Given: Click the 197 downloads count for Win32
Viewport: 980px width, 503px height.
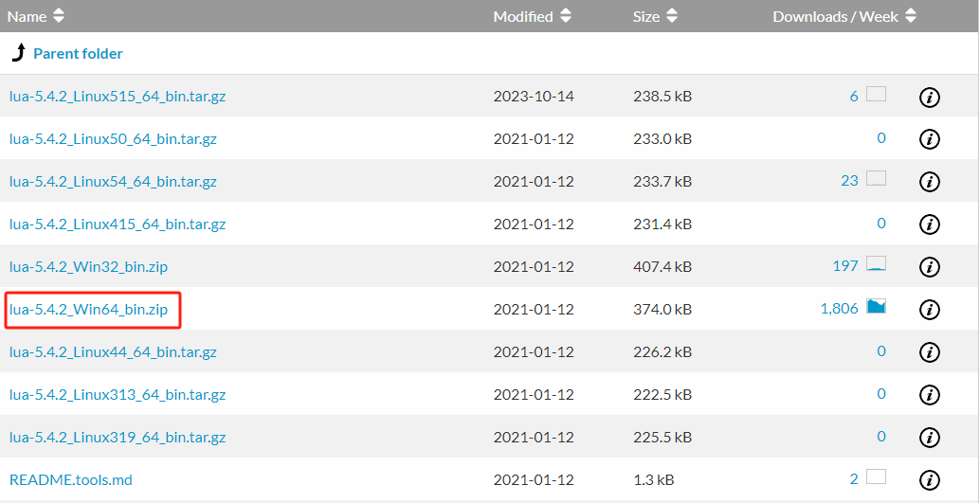Looking at the screenshot, I should (845, 266).
